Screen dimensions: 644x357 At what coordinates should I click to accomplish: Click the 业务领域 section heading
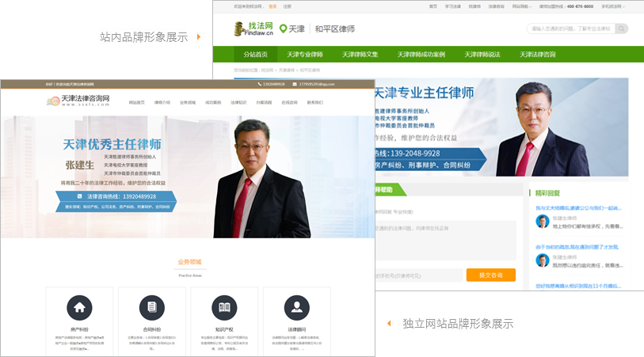pos(190,262)
